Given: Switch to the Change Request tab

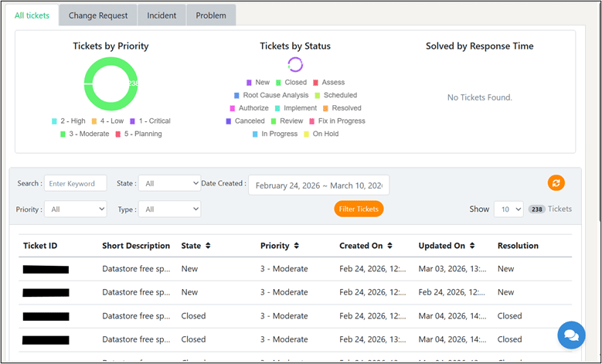Looking at the screenshot, I should 98,15.
